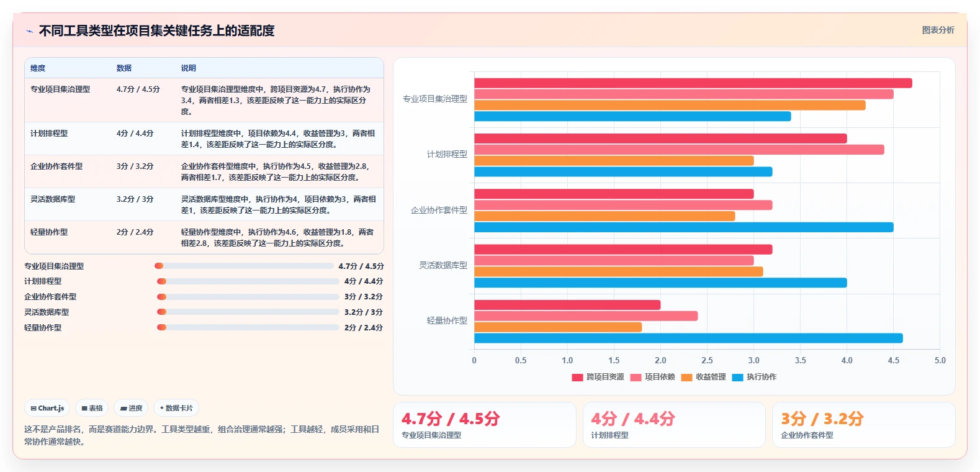This screenshot has height=472, width=980.
Task: Click the chart axis label 计划排程型
Action: tap(447, 154)
